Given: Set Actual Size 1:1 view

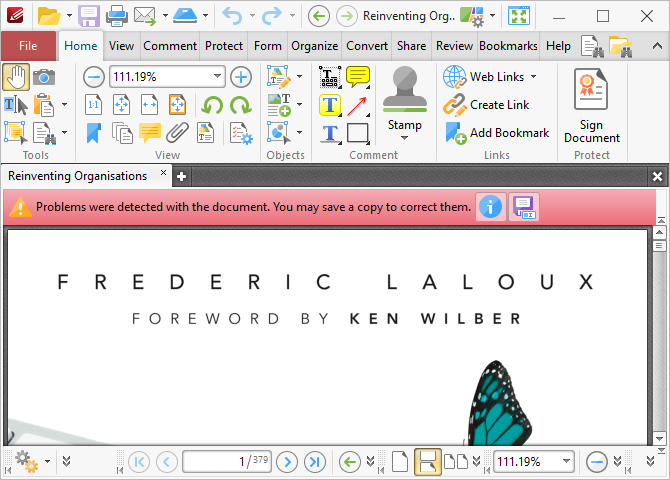Looking at the screenshot, I should [x=93, y=105].
